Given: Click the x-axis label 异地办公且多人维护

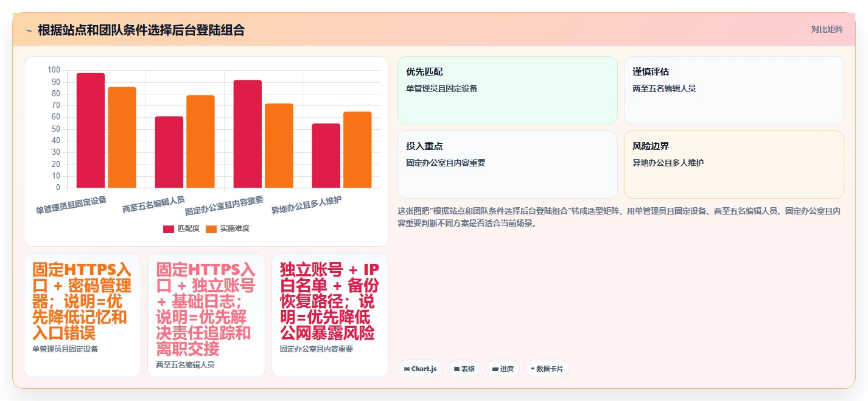Looking at the screenshot, I should click(307, 205).
